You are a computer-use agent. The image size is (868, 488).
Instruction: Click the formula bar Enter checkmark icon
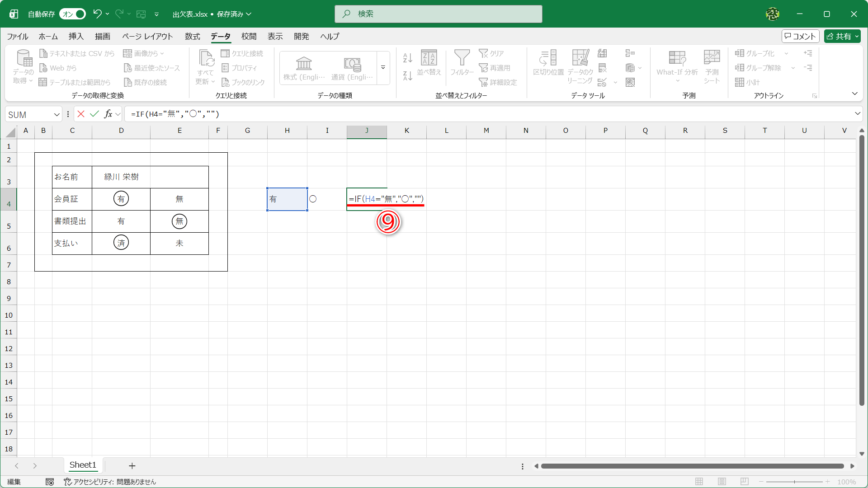pos(94,114)
